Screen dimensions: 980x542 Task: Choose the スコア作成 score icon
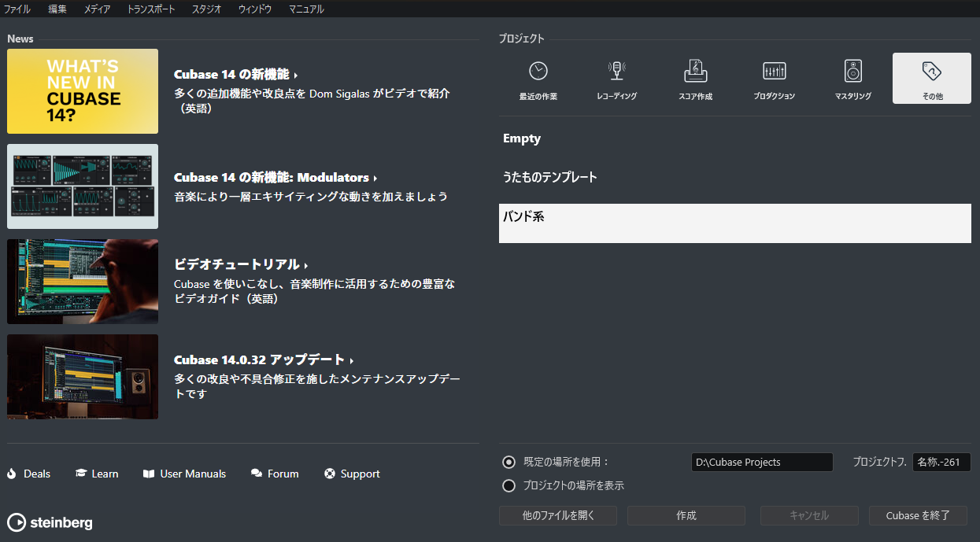point(695,71)
